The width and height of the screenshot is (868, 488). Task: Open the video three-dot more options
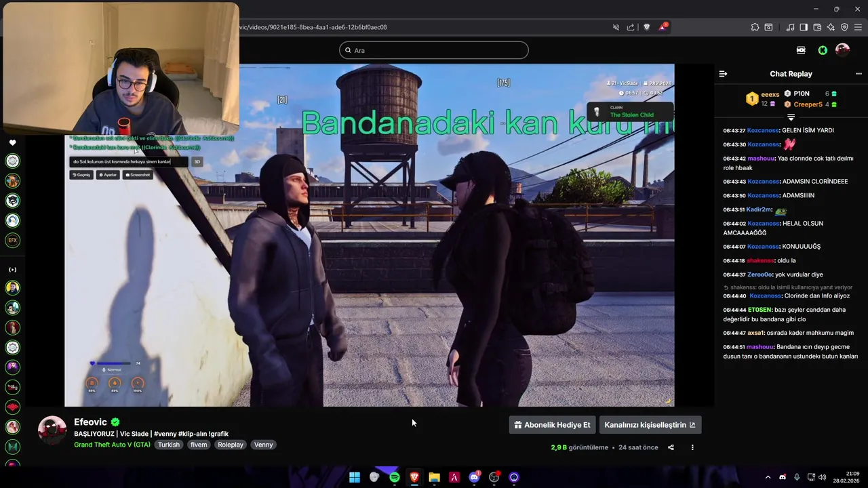pos(692,447)
